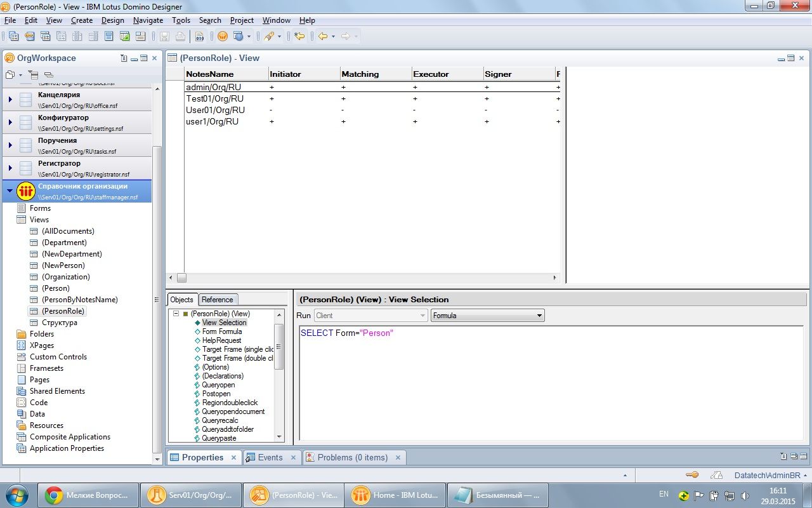
Task: Click the network icon in system tray
Action: [730, 495]
